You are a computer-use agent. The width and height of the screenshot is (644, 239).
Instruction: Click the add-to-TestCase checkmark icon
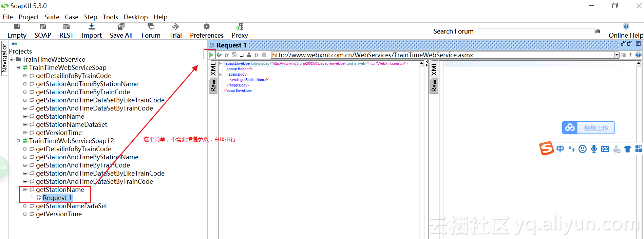pos(219,55)
